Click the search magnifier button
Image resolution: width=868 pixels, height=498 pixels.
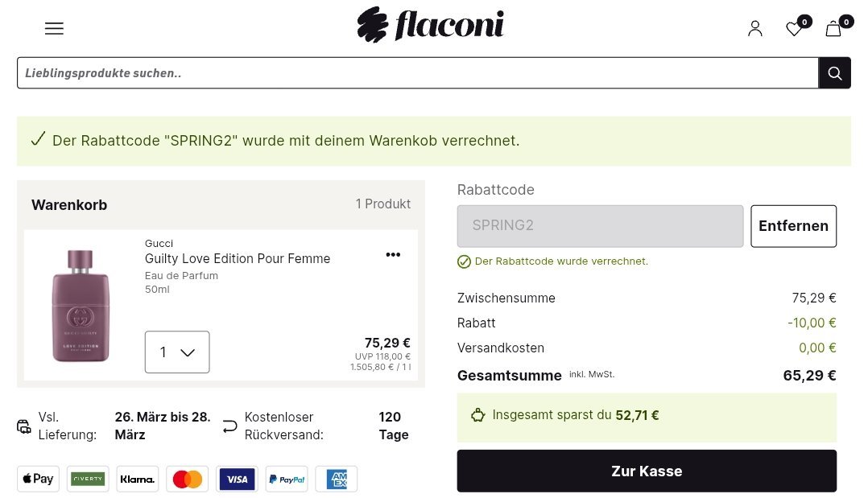pos(834,73)
